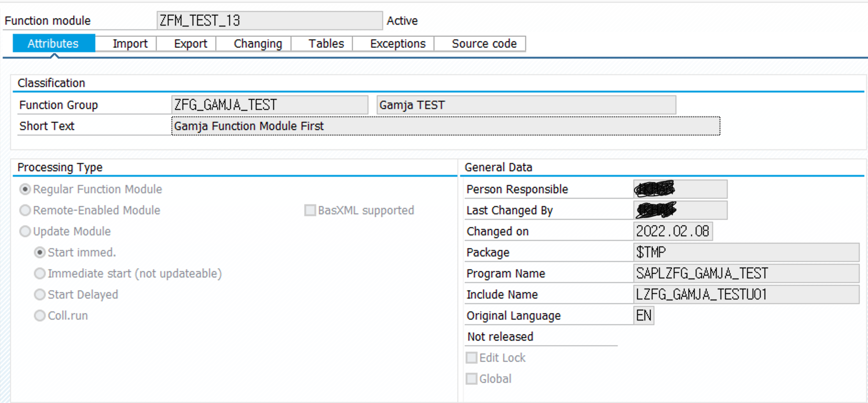This screenshot has height=403, width=868.
Task: View the Source code tab
Action: click(x=484, y=44)
